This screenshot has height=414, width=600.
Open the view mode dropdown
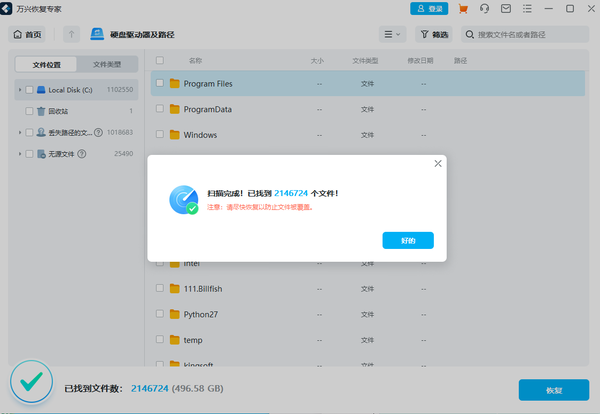tap(392, 34)
